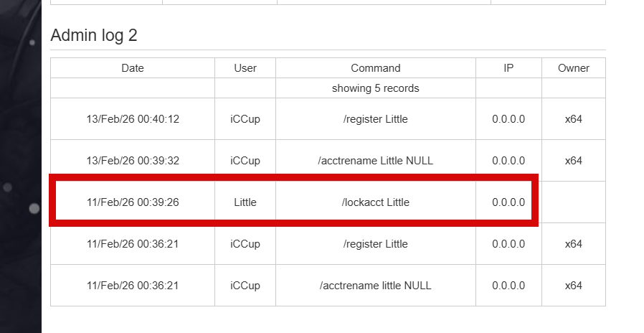The width and height of the screenshot is (644, 333).
Task: Click /register Little in 13/Feb row
Action: [376, 119]
